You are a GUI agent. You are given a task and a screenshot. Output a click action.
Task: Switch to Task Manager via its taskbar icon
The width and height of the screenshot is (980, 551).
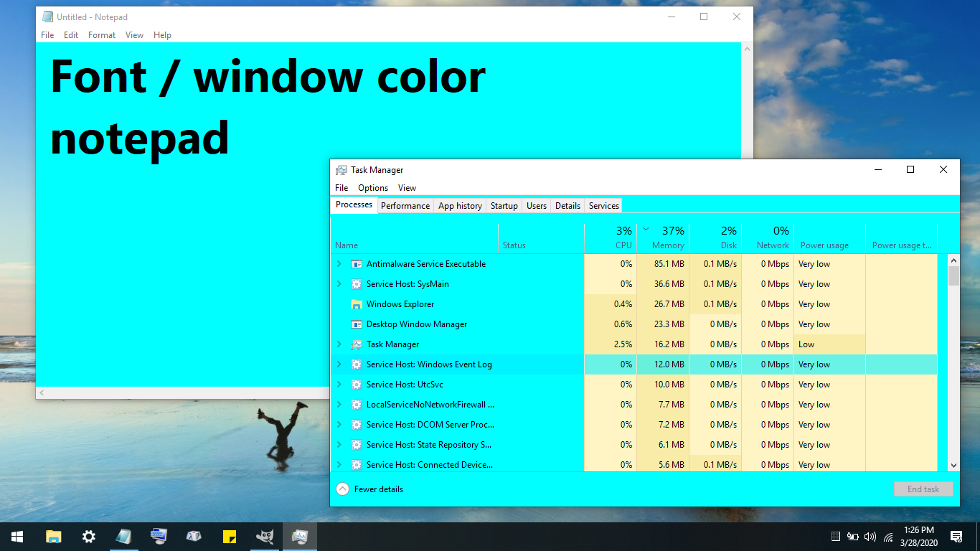299,536
